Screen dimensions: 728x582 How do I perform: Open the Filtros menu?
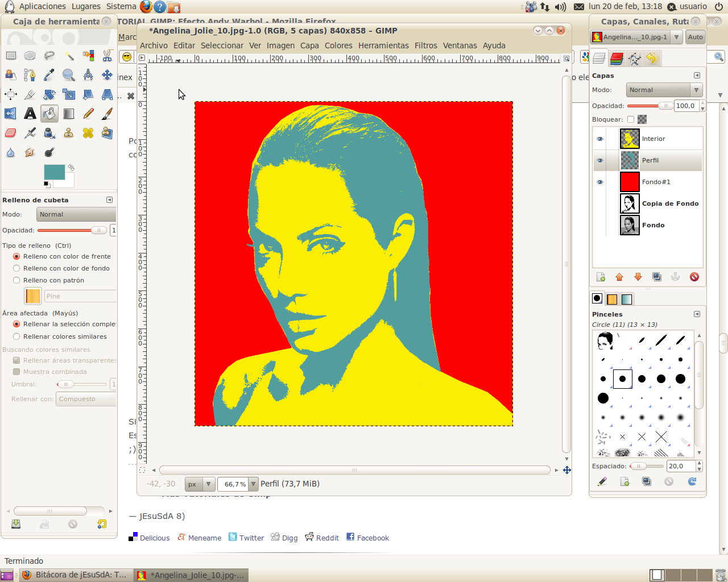426,45
